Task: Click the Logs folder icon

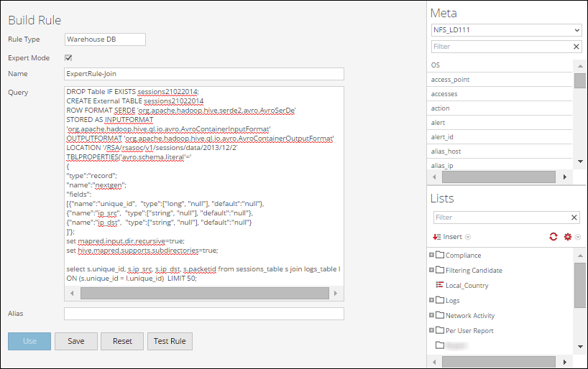Action: click(440, 300)
